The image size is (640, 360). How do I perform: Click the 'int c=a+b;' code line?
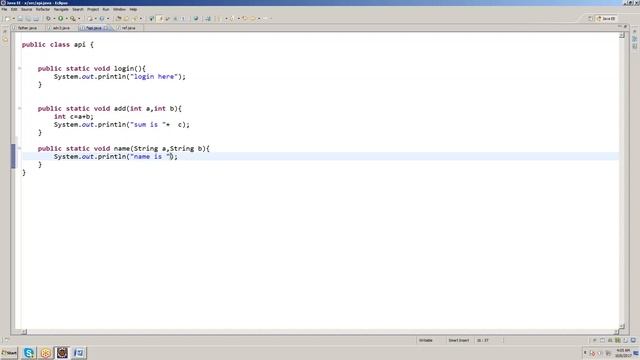pyautogui.click(x=73, y=116)
